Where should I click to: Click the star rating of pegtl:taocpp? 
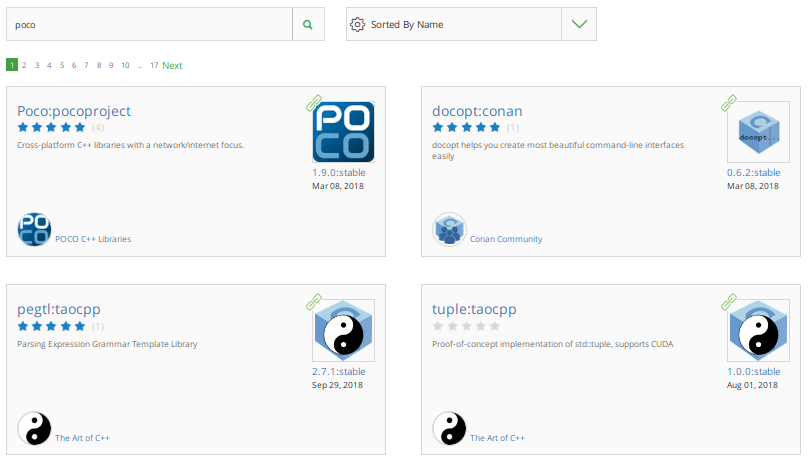[x=51, y=326]
